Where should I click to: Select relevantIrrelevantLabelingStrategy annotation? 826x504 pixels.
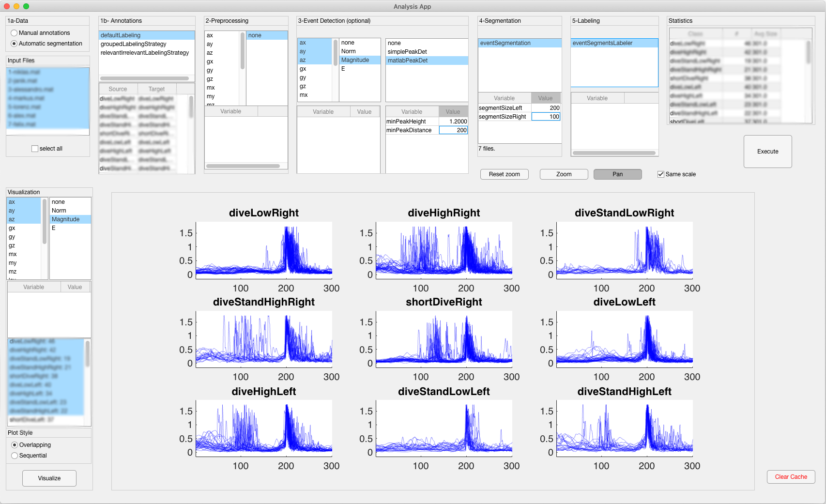147,53
